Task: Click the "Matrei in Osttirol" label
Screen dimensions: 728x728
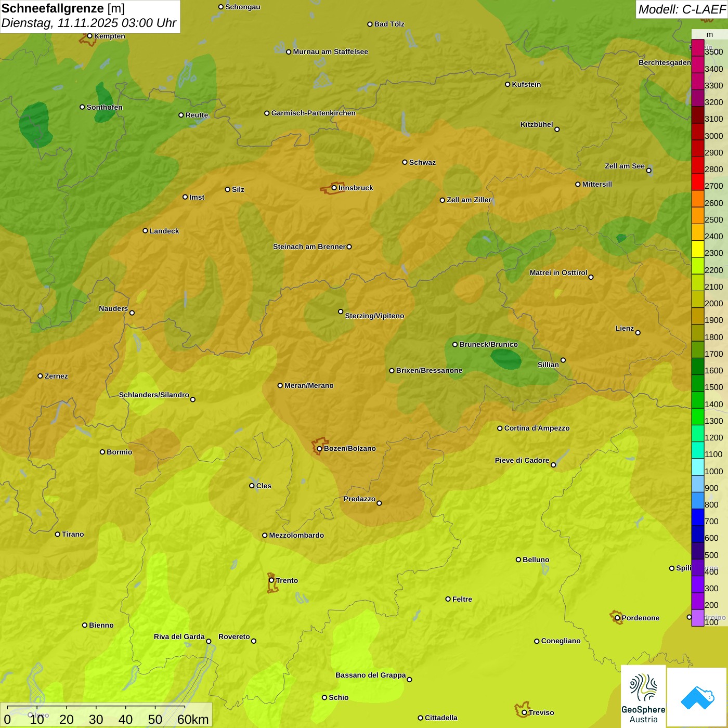Action: click(x=558, y=272)
